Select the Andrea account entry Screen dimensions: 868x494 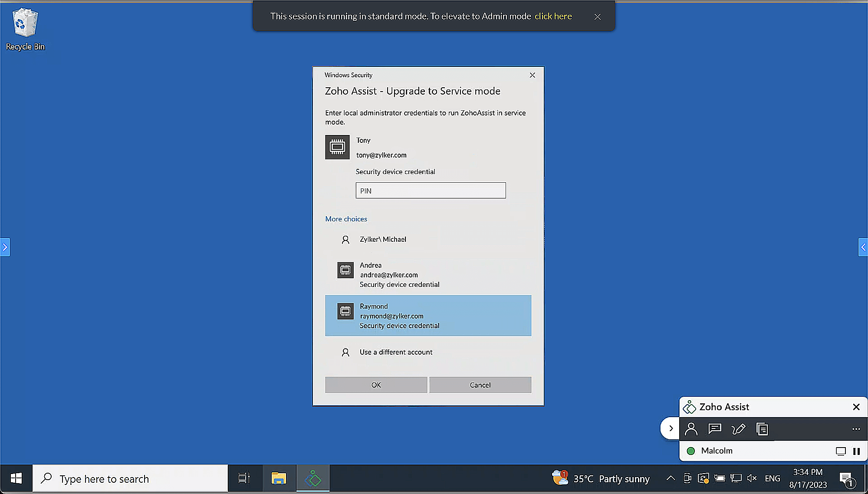click(x=428, y=274)
